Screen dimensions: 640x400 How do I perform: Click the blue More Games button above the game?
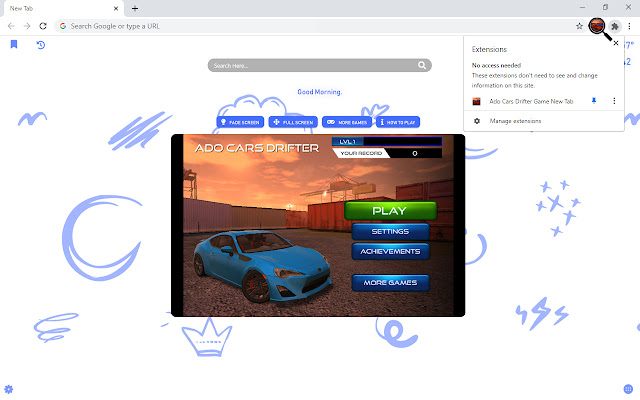[x=347, y=122]
